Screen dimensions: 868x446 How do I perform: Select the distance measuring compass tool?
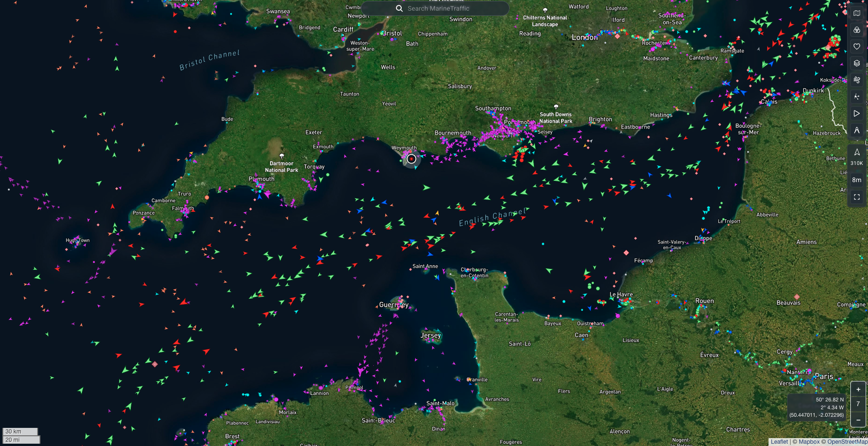pos(857,131)
